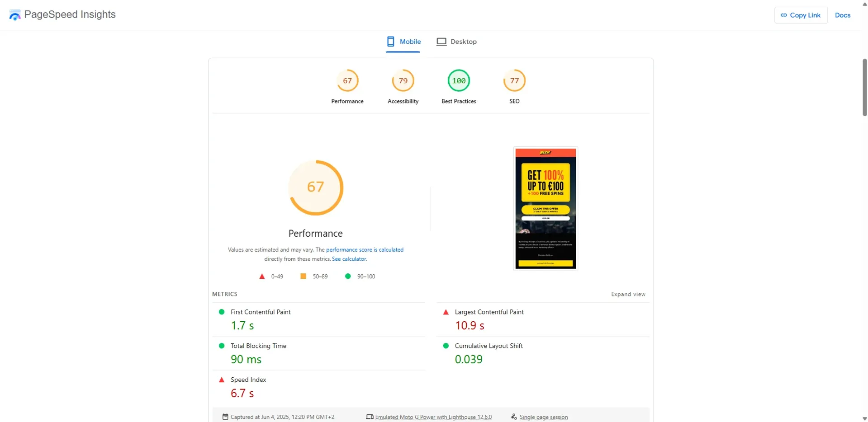Switch to the Desktop tab
This screenshot has width=868, height=422.
(x=456, y=42)
